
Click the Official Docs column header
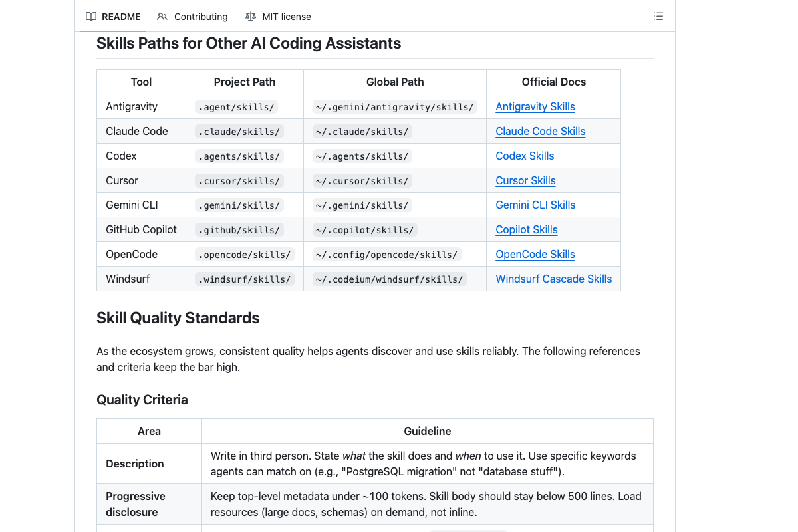554,82
